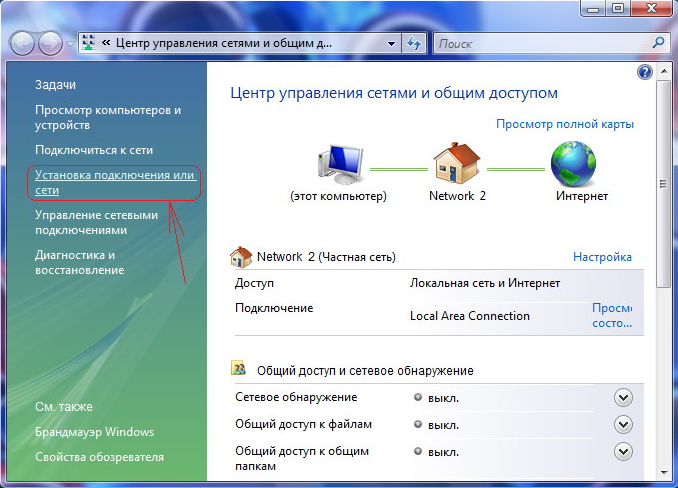
Task: Click the Internet globe icon
Action: (573, 164)
